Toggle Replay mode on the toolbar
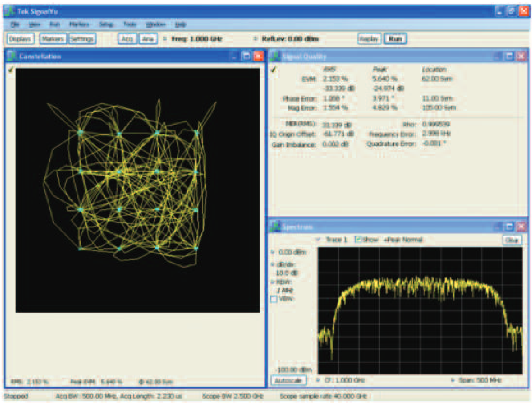532x403 pixels. pos(370,39)
